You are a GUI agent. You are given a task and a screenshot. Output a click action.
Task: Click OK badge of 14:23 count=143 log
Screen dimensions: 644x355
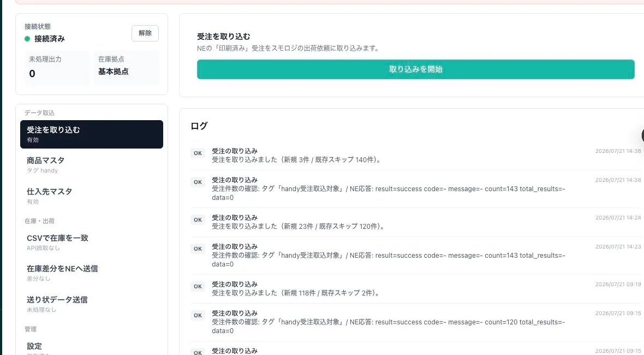pos(198,249)
